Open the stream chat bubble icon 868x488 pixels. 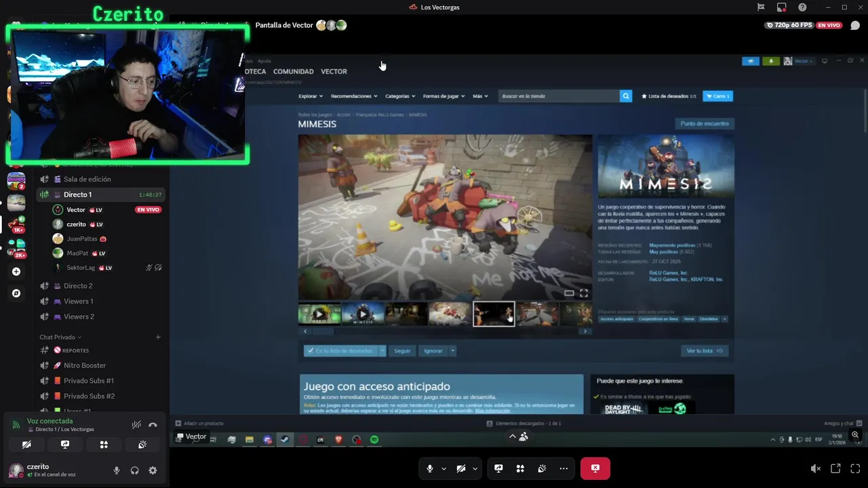coord(855,25)
